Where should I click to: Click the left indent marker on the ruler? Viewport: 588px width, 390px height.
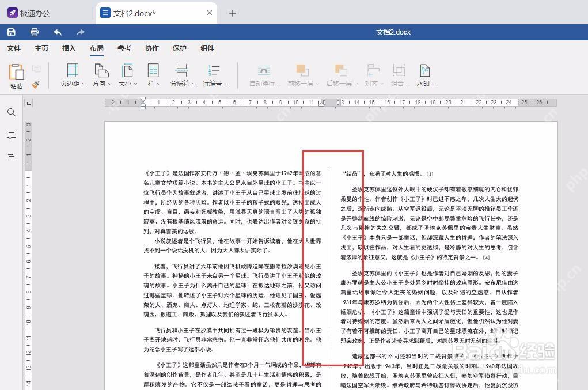(143, 107)
